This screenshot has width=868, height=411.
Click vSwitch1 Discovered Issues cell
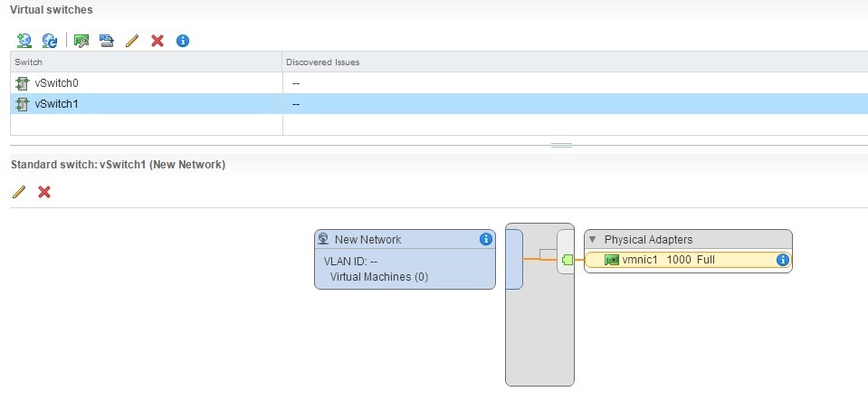(x=575, y=103)
